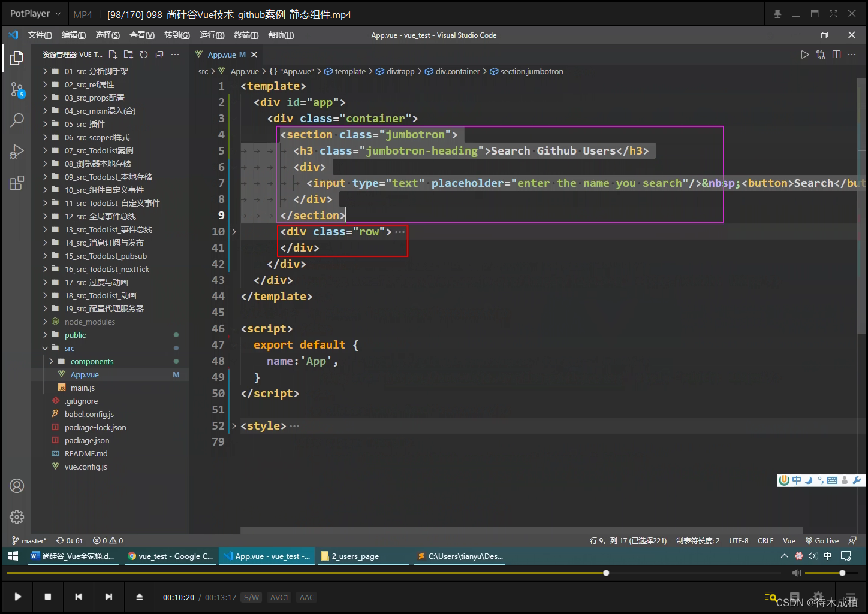868x614 pixels.
Task: Open the PotPlayer settings gear icon
Action: pyautogui.click(x=818, y=597)
